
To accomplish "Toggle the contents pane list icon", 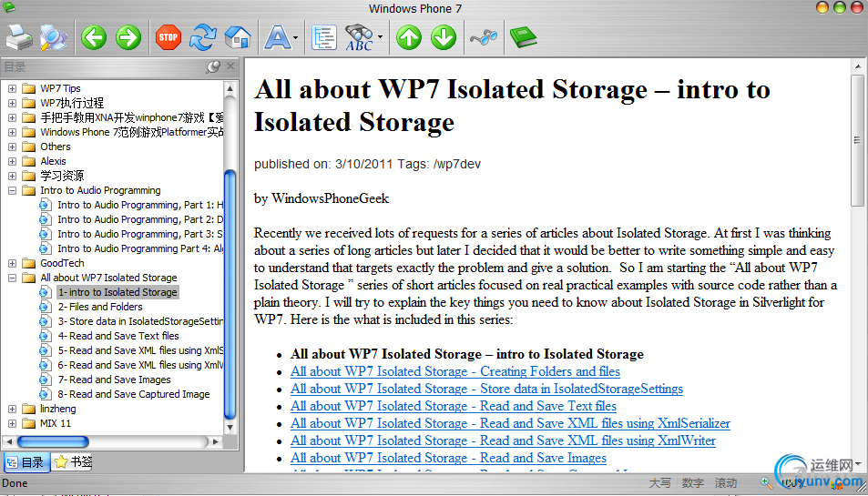I will [x=324, y=37].
